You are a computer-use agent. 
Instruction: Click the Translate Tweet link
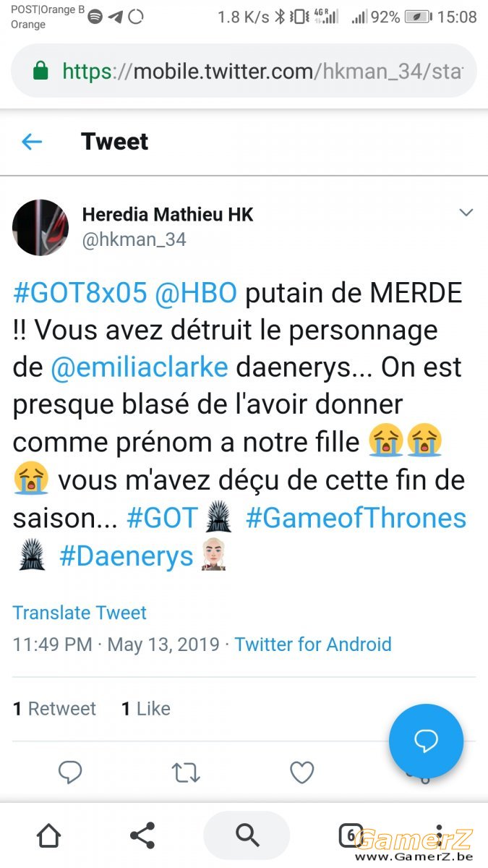point(80,613)
